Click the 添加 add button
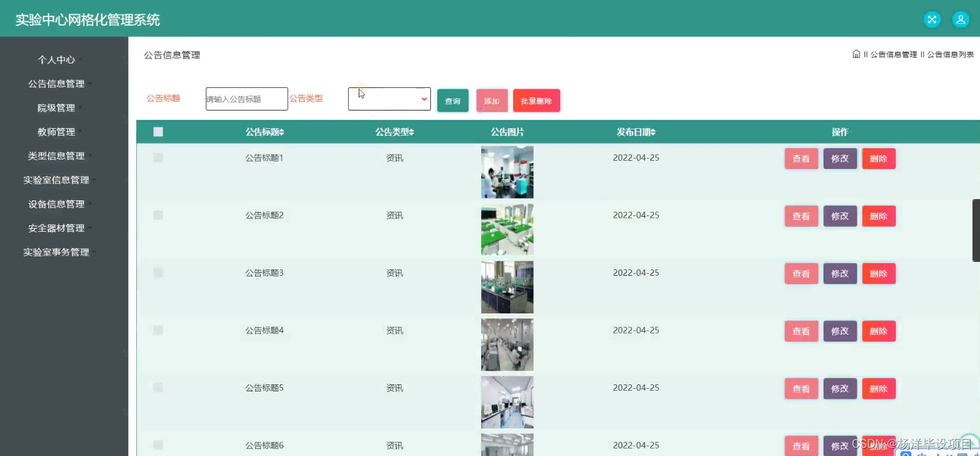This screenshot has height=456, width=980. click(x=492, y=100)
